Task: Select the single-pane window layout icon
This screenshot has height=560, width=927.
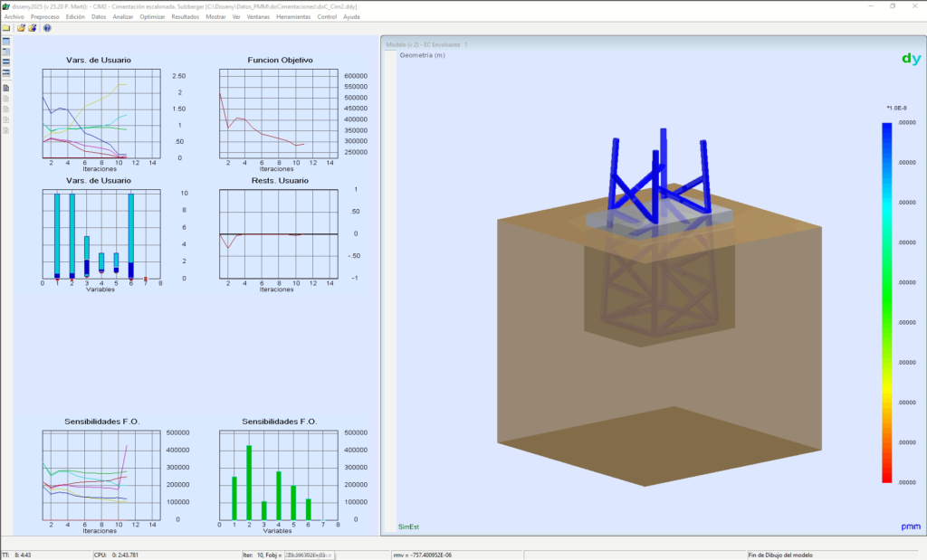Action: pos(6,42)
